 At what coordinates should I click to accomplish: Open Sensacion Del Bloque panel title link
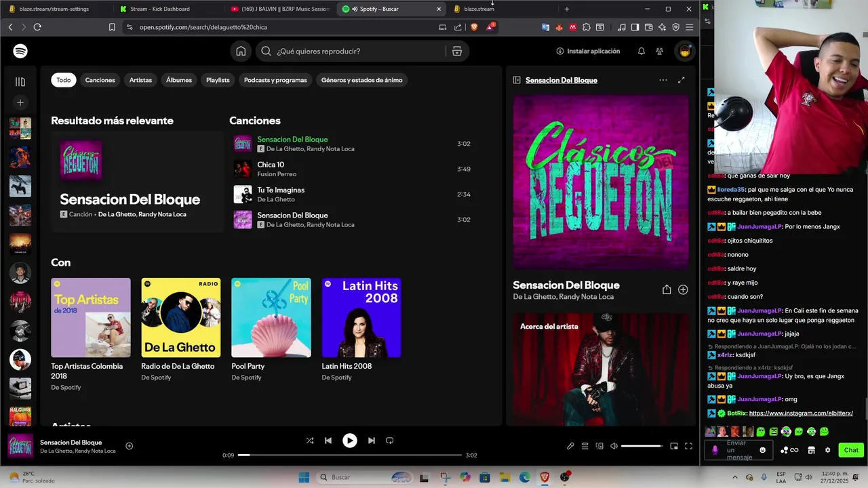(561, 80)
